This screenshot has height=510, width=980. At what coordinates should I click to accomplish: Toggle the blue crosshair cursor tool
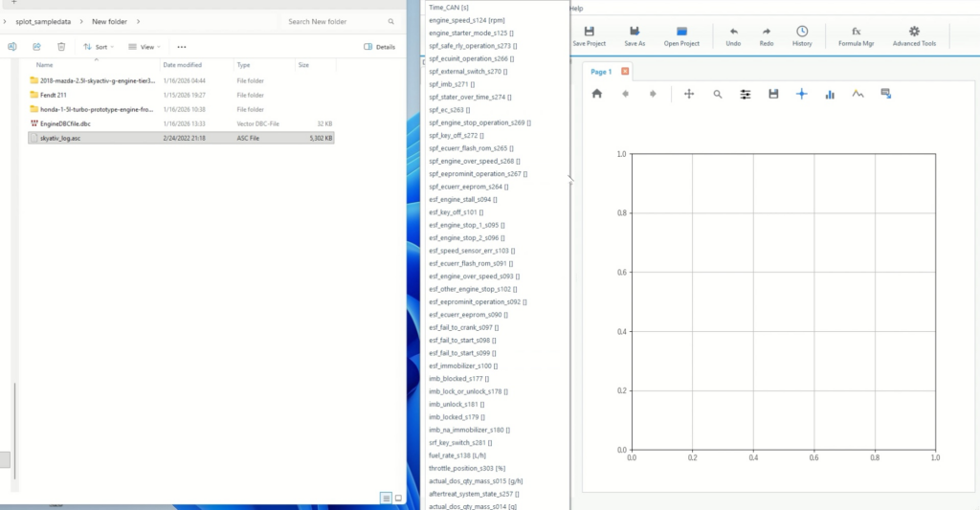coord(802,94)
